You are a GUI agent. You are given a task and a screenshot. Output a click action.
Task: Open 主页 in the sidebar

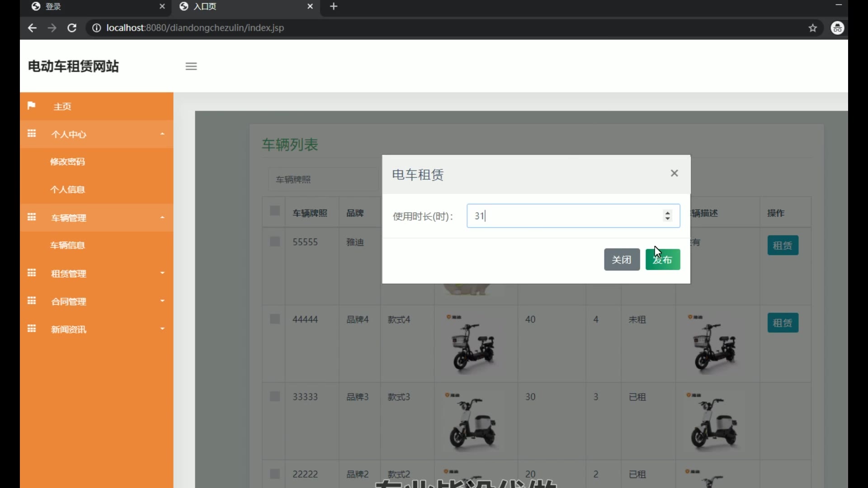click(x=62, y=107)
